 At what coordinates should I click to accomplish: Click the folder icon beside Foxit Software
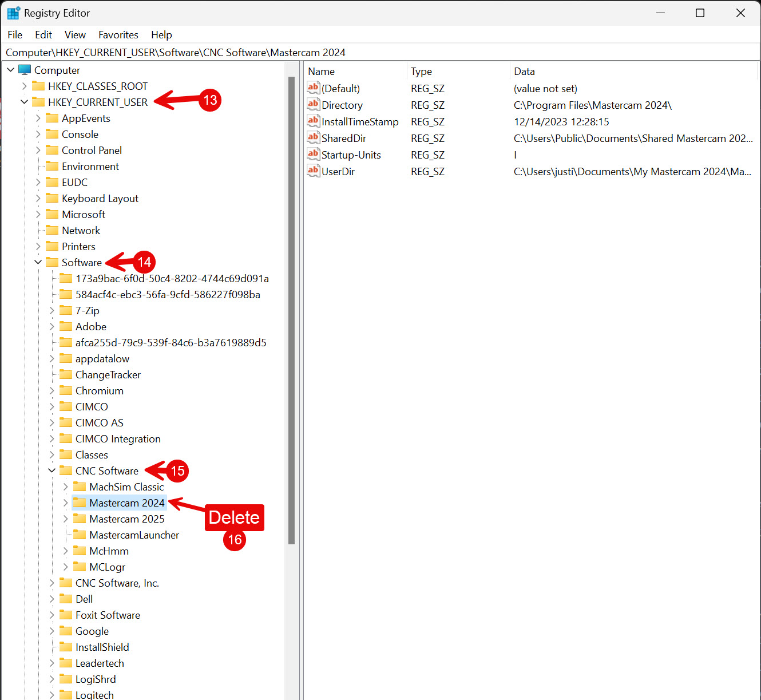(x=66, y=615)
